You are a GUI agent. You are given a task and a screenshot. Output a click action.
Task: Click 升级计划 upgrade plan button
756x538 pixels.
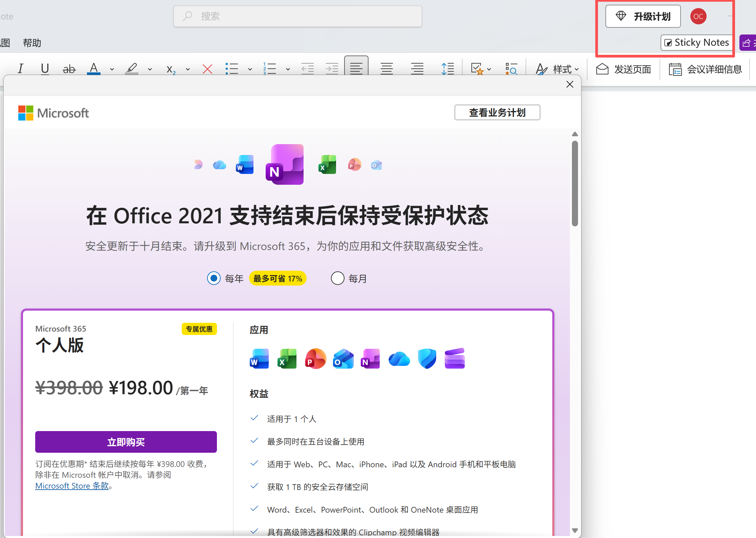point(643,16)
